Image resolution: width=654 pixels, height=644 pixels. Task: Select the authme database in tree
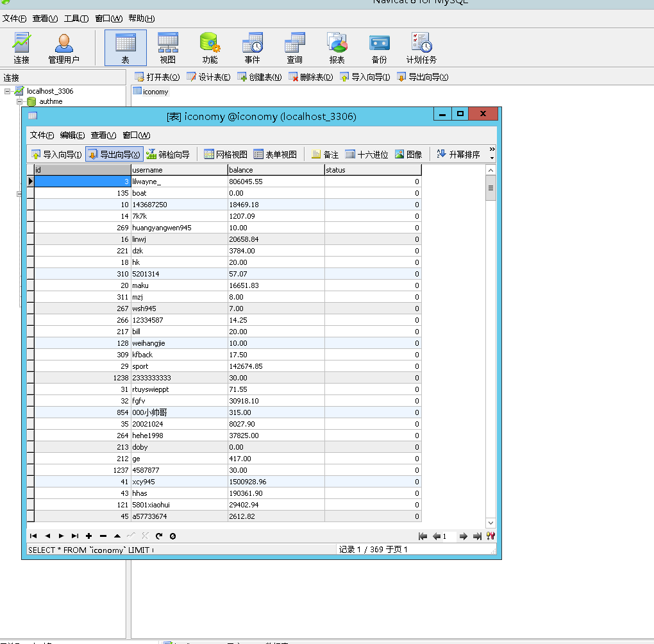[x=51, y=101]
